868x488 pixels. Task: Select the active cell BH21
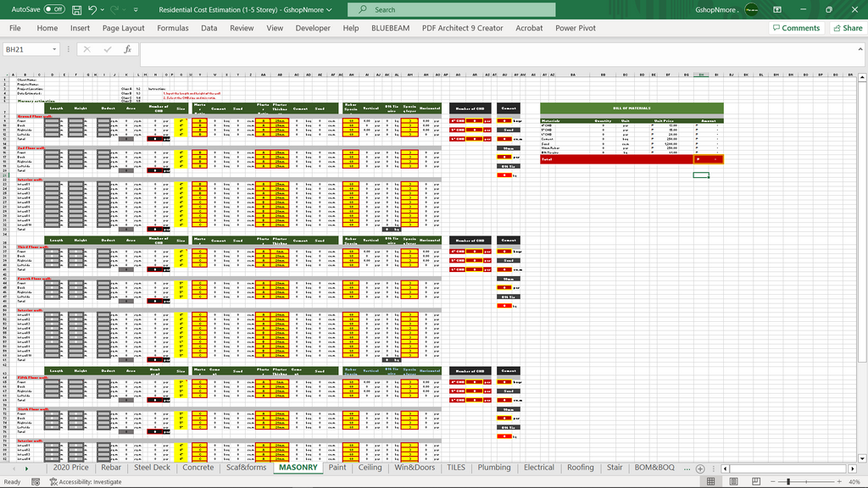701,175
